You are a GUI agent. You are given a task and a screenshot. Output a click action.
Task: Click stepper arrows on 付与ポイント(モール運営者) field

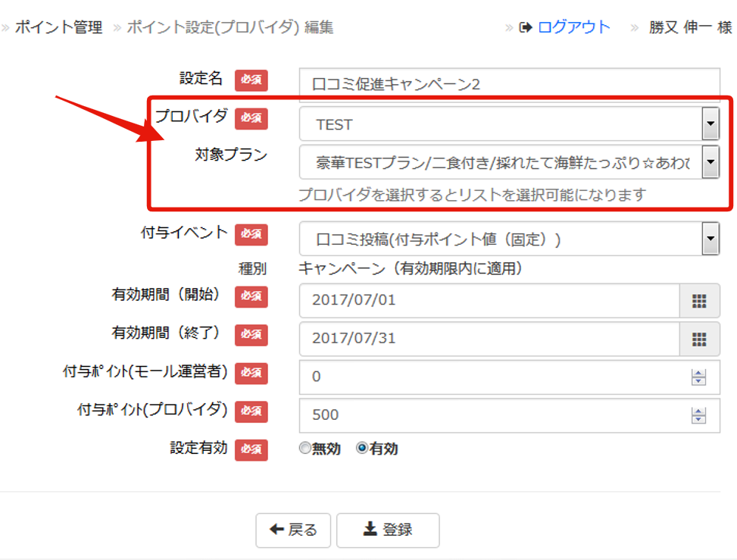[698, 377]
